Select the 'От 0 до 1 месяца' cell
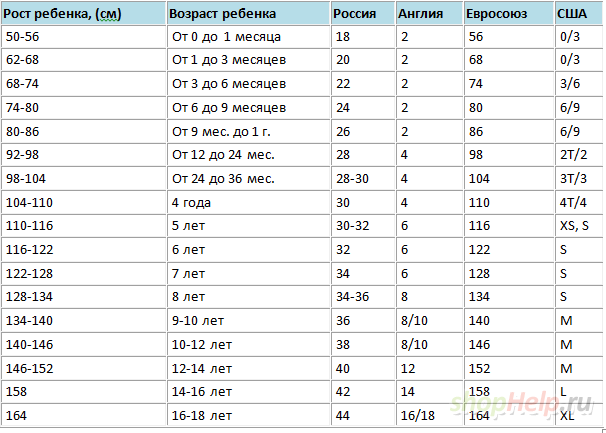 point(249,37)
